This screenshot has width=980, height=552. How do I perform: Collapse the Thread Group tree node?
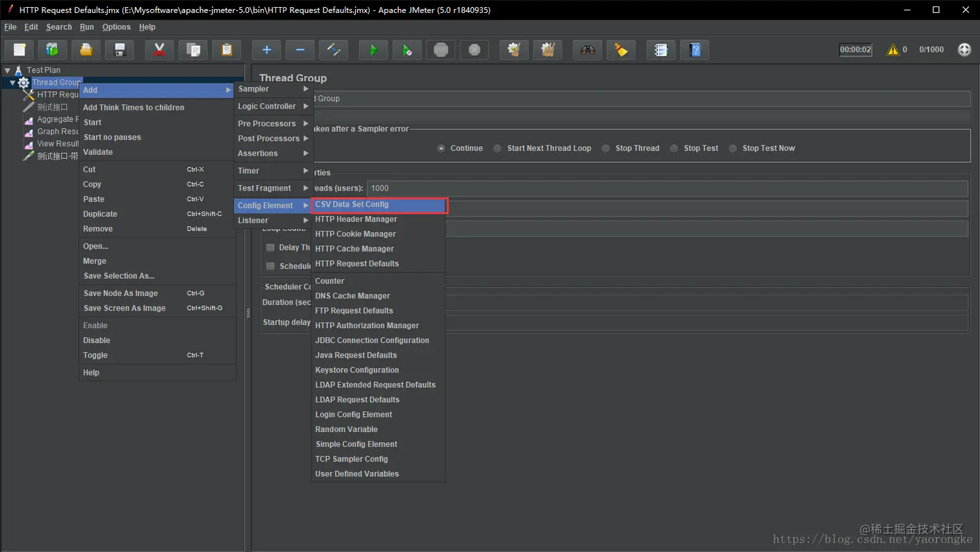[x=12, y=82]
